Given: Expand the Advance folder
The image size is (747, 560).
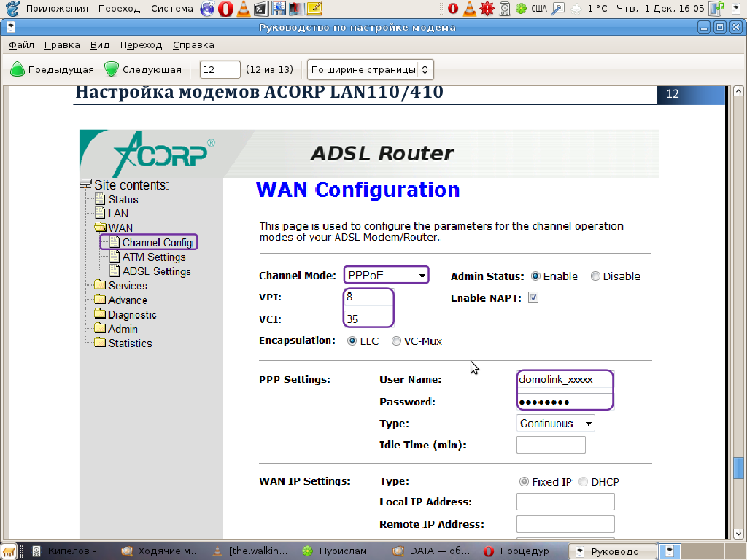Looking at the screenshot, I should tap(100, 299).
